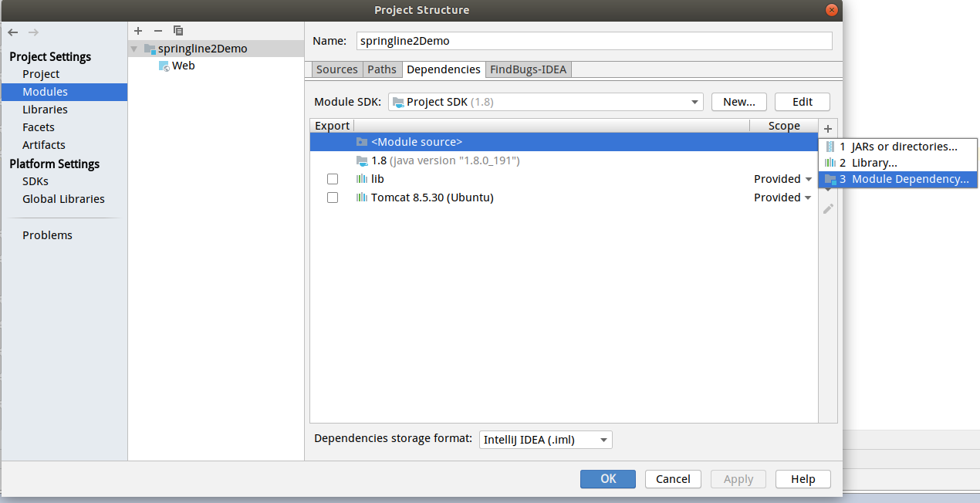
Task: Remove selected module with minus icon
Action: pos(158,31)
